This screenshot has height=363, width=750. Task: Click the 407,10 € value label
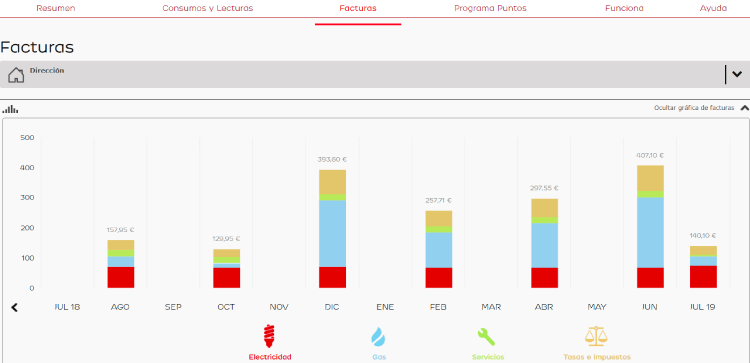[650, 155]
